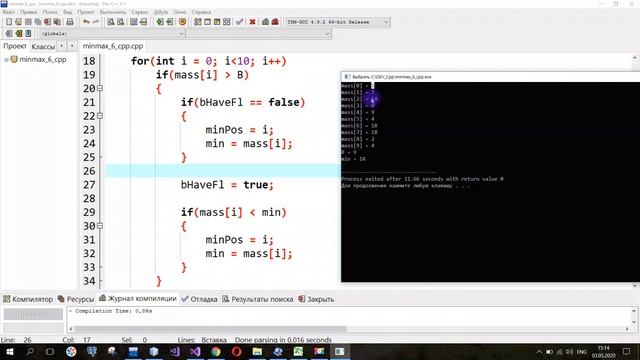Open the Отладка bottom tab
Viewport: 640px width, 360px height.
[x=199, y=299]
